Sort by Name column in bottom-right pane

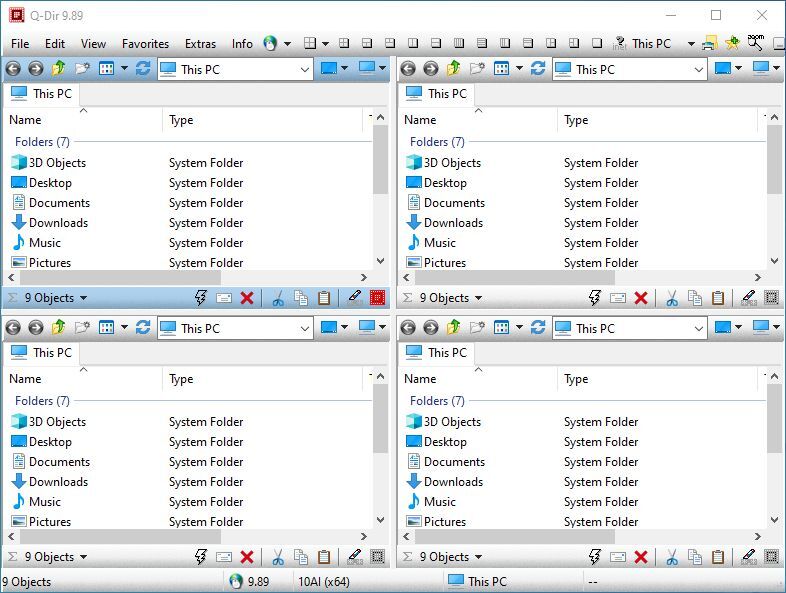(478, 379)
